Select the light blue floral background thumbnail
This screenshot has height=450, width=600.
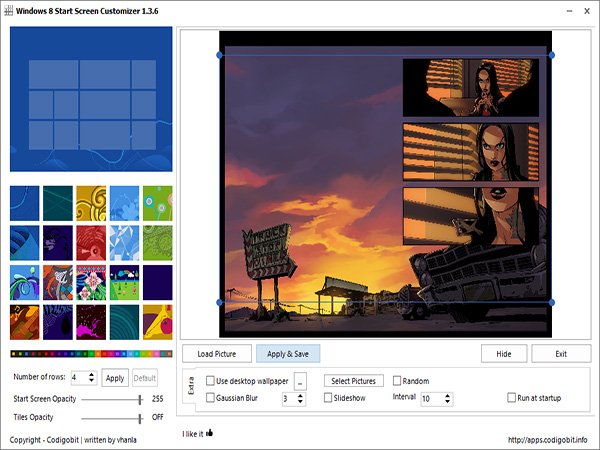click(x=124, y=203)
